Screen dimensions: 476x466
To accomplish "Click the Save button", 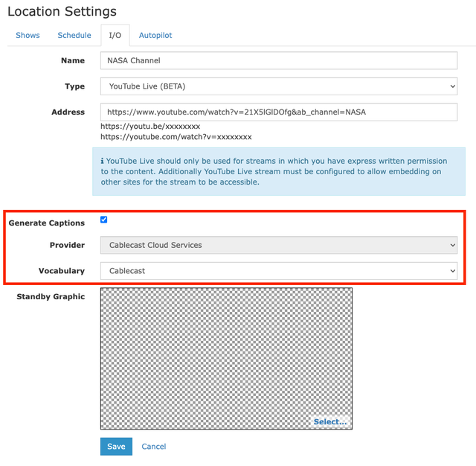I will [x=116, y=446].
